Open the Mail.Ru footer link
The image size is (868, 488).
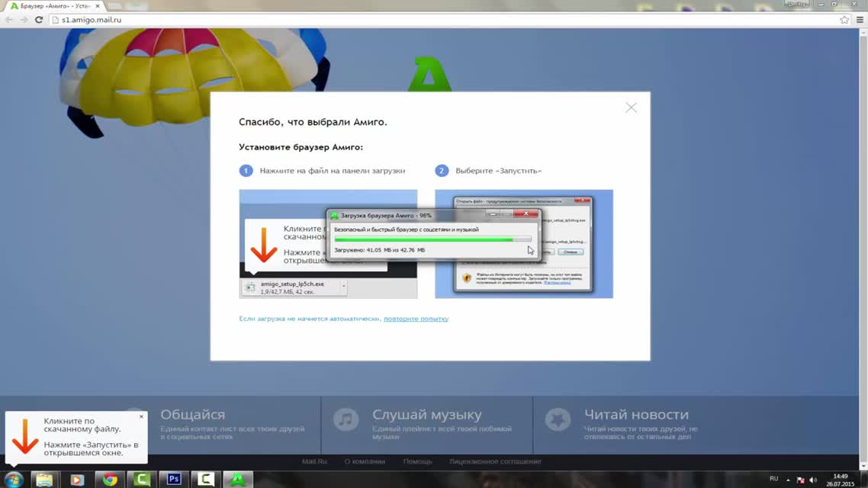(314, 461)
